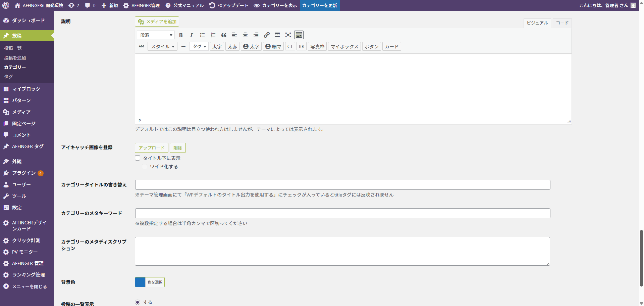Open AFFINGER6 開発環境 site home link

point(39,5)
